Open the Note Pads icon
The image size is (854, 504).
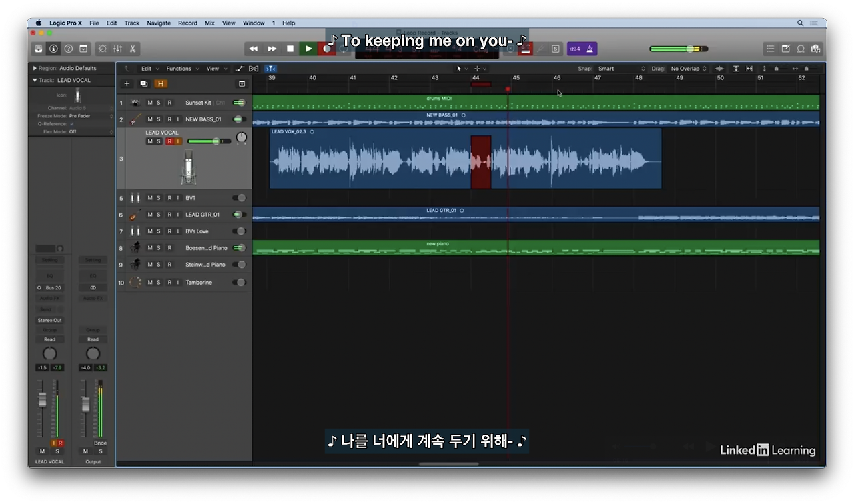pyautogui.click(x=785, y=49)
